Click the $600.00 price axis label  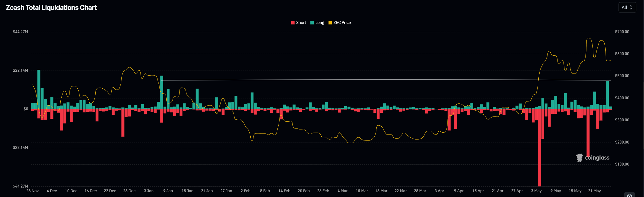click(622, 54)
